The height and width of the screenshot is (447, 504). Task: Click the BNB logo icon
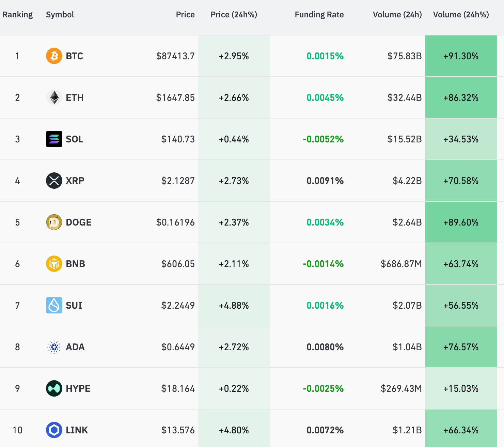click(x=54, y=264)
